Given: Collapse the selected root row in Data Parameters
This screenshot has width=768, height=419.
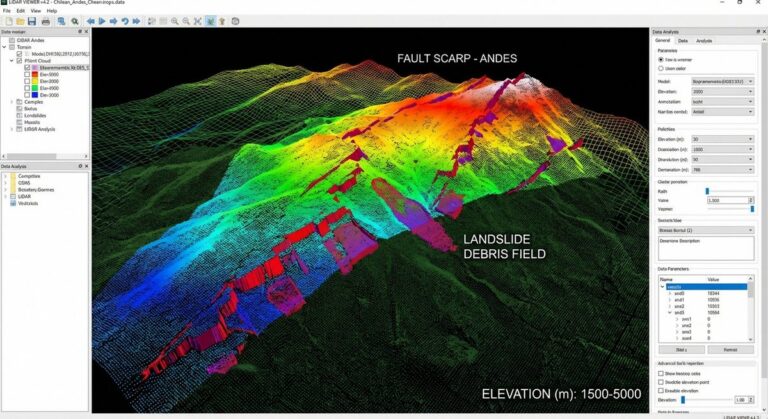Looking at the screenshot, I should coord(663,287).
